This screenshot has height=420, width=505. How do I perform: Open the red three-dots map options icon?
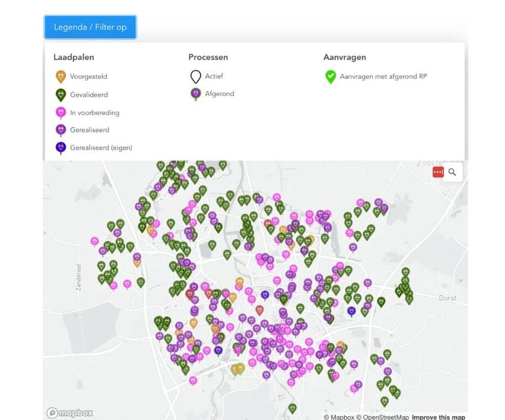pyautogui.click(x=438, y=172)
